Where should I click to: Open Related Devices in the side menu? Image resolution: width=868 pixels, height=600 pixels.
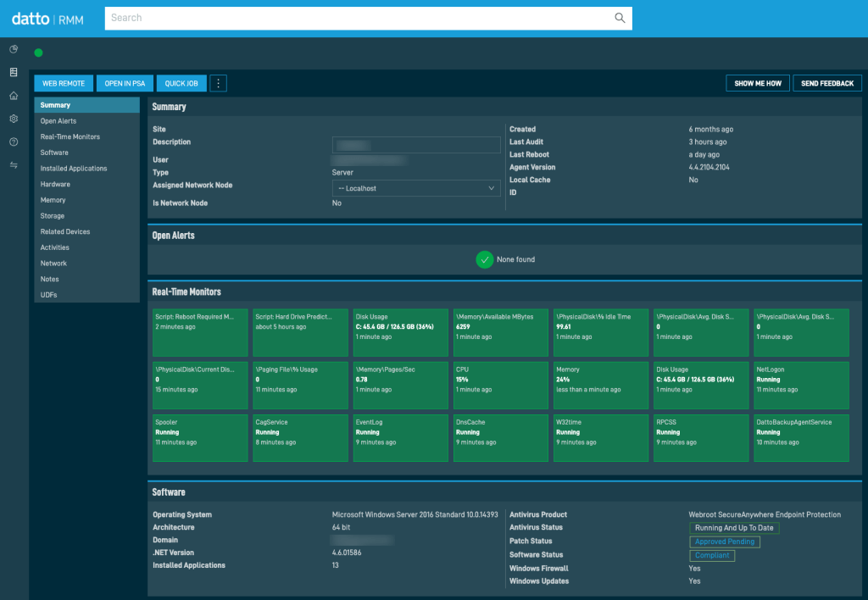pyautogui.click(x=87, y=231)
